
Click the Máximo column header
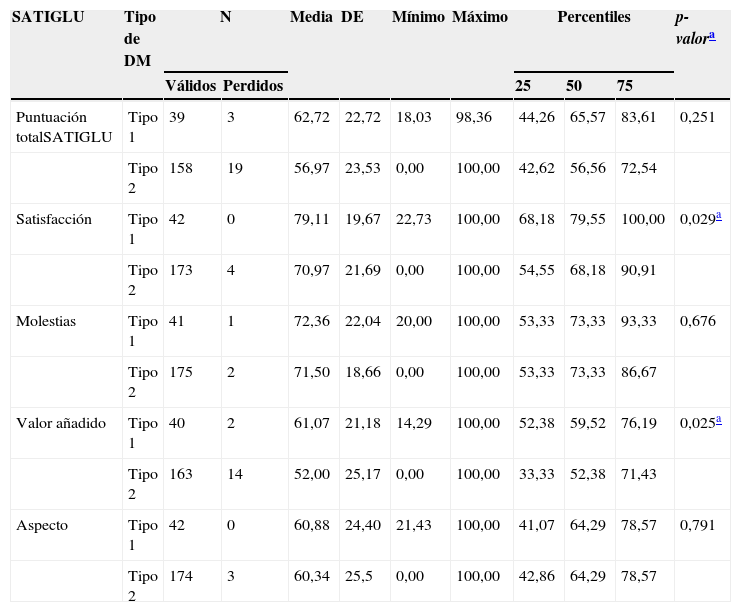click(x=480, y=17)
